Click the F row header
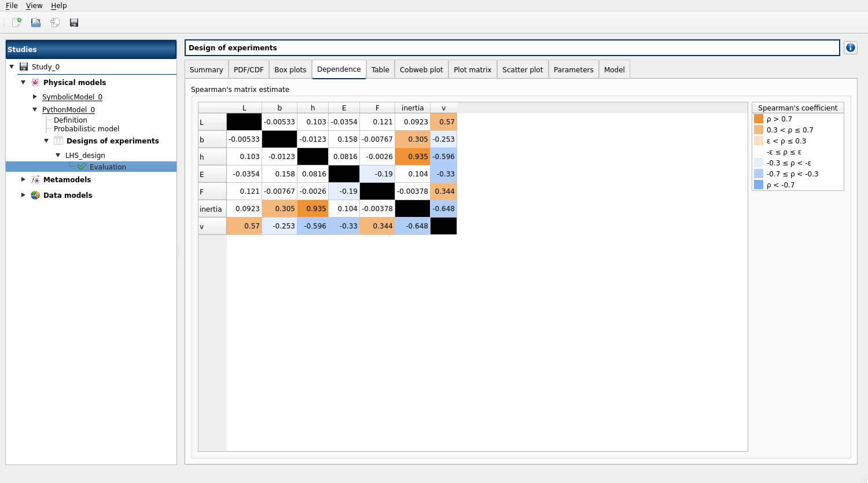The height and width of the screenshot is (483, 868). tap(212, 191)
